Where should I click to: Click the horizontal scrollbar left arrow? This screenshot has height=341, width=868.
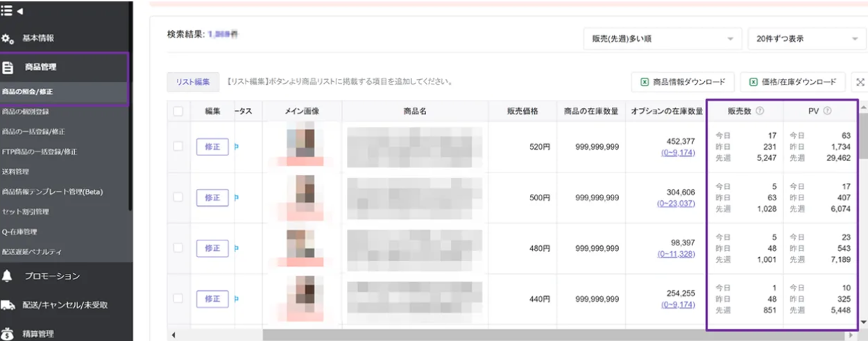pos(172,335)
